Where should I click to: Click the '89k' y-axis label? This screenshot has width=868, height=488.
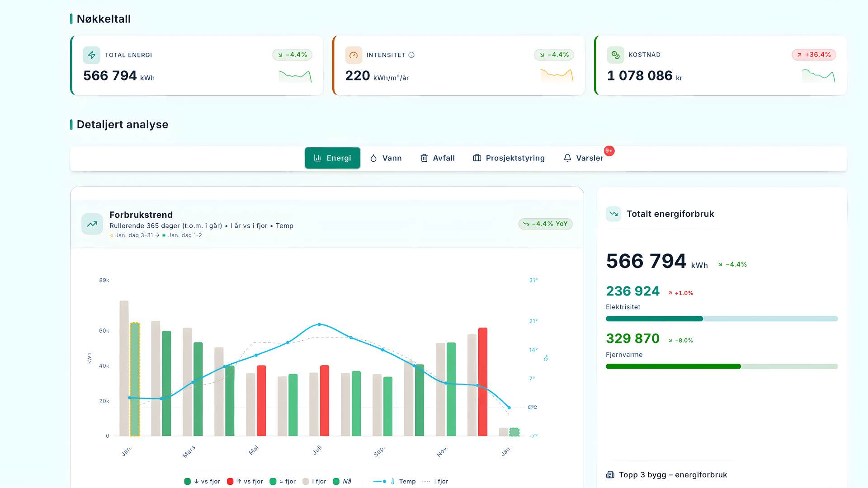click(104, 280)
